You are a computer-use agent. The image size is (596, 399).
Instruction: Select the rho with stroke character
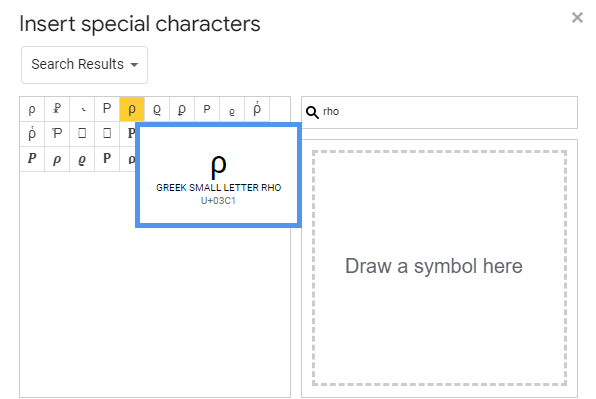[x=57, y=109]
